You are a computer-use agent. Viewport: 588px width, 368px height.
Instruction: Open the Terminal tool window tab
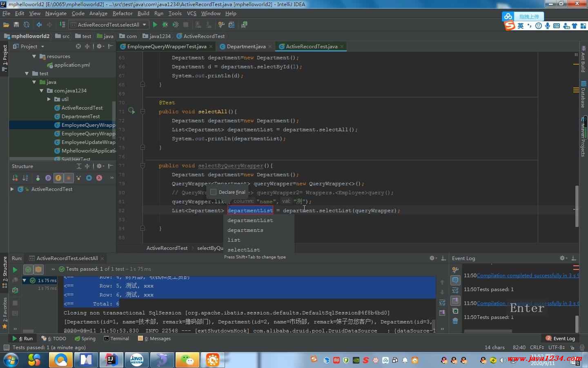coord(116,339)
